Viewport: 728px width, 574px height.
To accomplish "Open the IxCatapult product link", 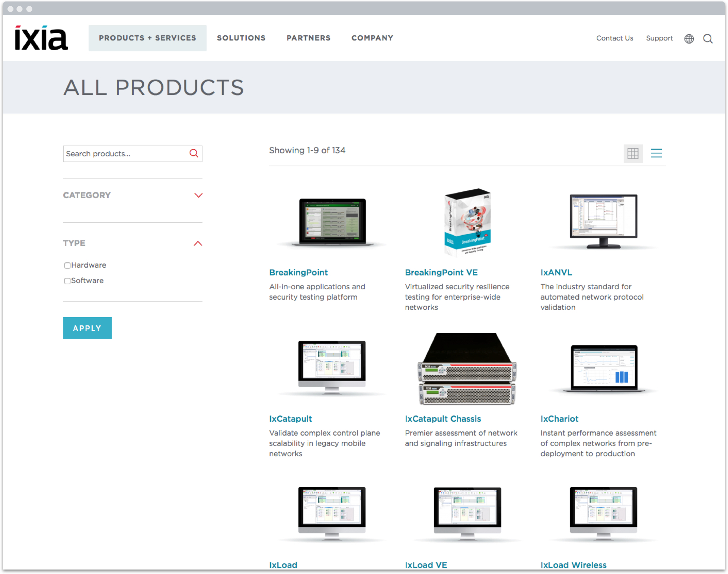I will (x=291, y=419).
